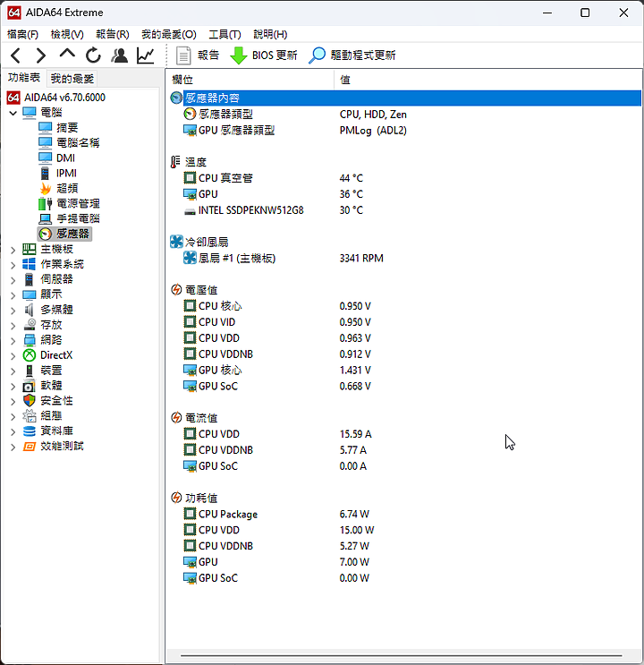Go forward with the right arrow toolbar icon
Viewport: 644px width, 665px height.
point(41,55)
